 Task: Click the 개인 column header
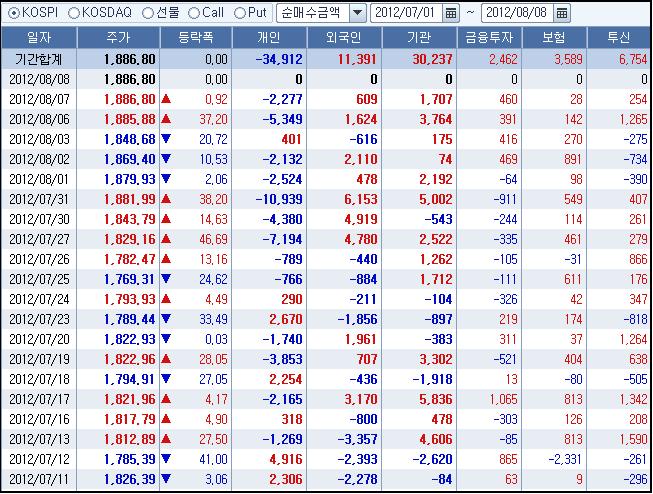[x=269, y=38]
